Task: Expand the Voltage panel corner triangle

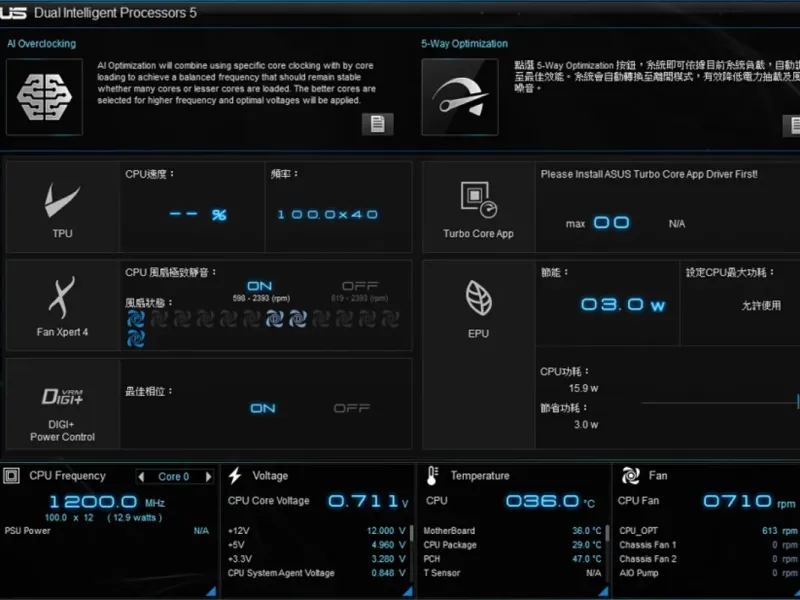Action: pos(407,591)
